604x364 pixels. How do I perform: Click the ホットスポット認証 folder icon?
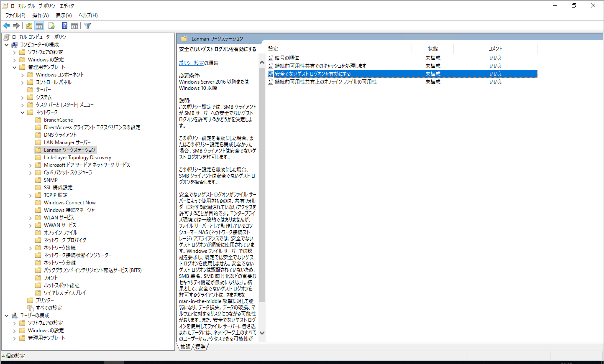pyautogui.click(x=38, y=285)
